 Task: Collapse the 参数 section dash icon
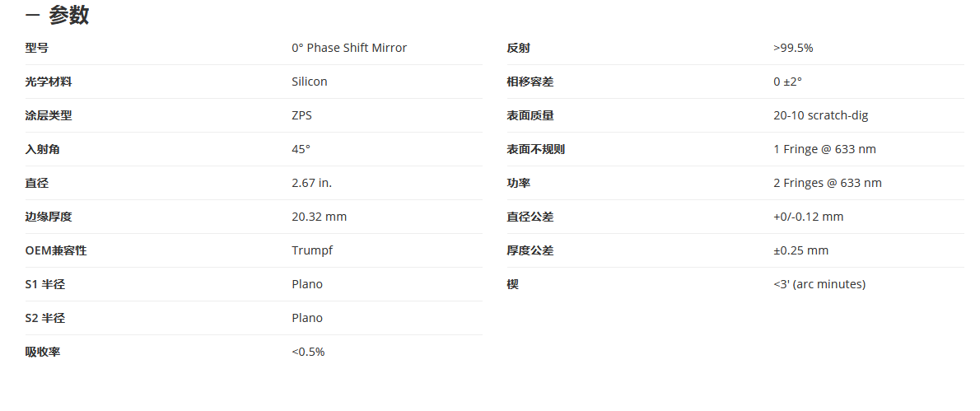[x=32, y=16]
